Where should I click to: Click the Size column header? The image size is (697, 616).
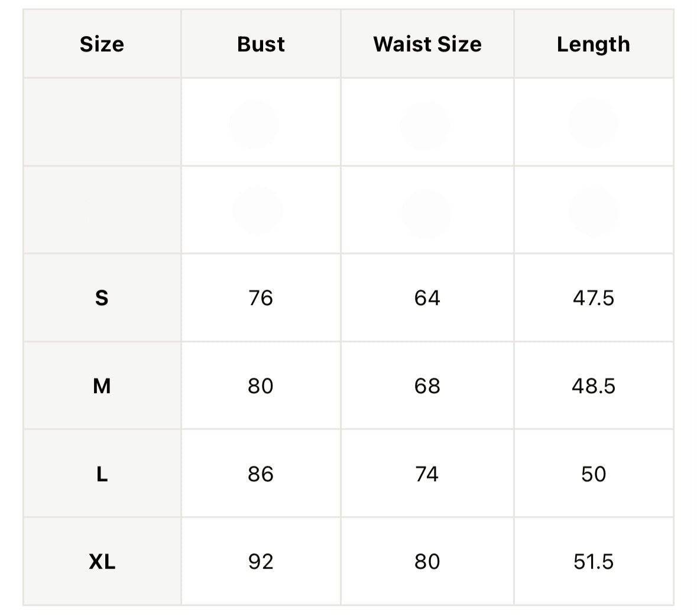click(102, 44)
